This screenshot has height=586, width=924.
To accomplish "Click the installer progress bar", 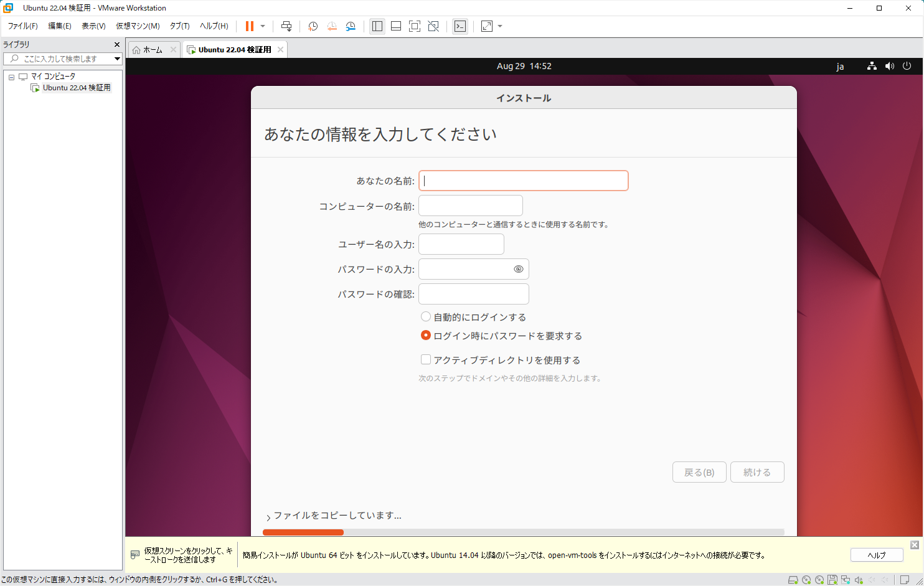I will (x=524, y=532).
